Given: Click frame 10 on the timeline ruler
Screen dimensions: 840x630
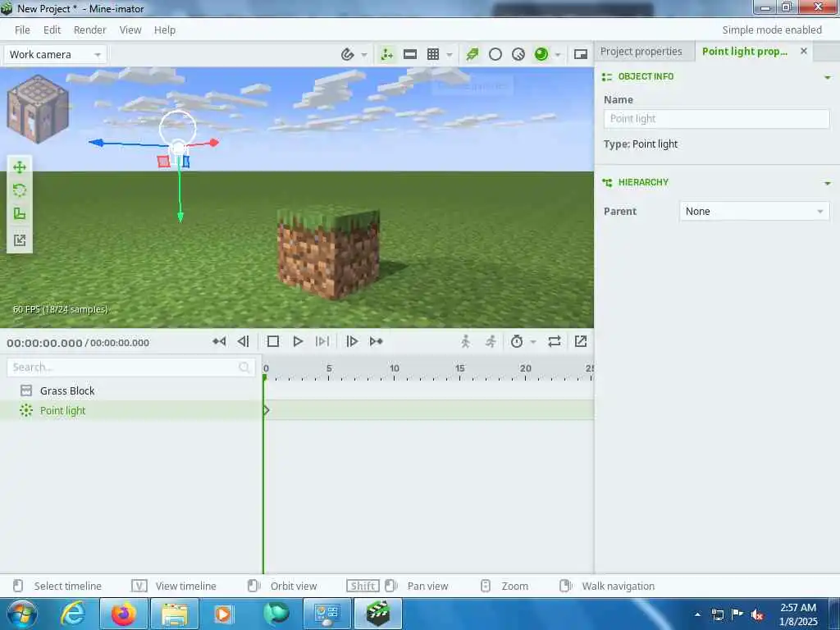Looking at the screenshot, I should [x=395, y=368].
